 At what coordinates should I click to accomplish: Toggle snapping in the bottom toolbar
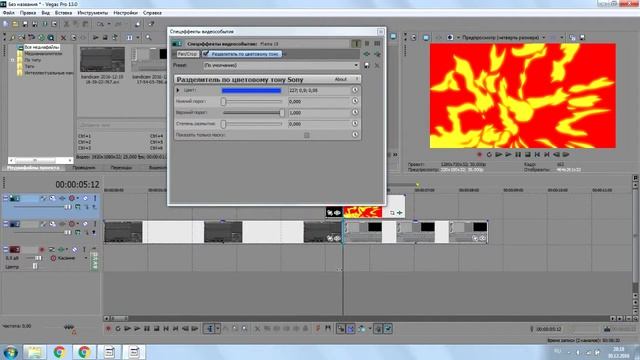tap(341, 329)
